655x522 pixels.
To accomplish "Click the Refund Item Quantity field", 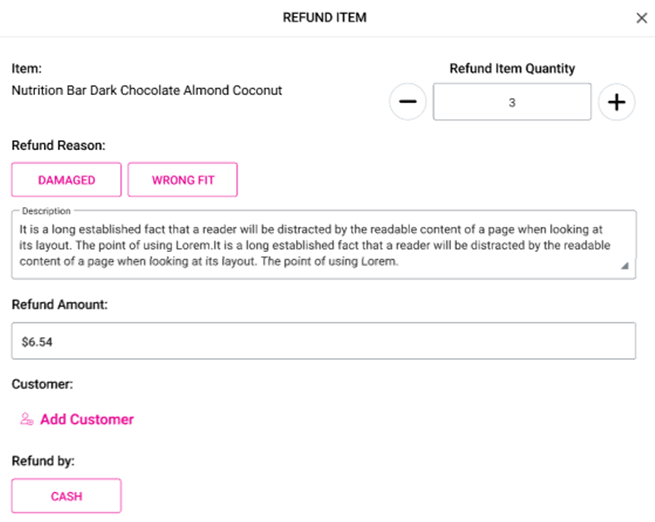I will 512,102.
